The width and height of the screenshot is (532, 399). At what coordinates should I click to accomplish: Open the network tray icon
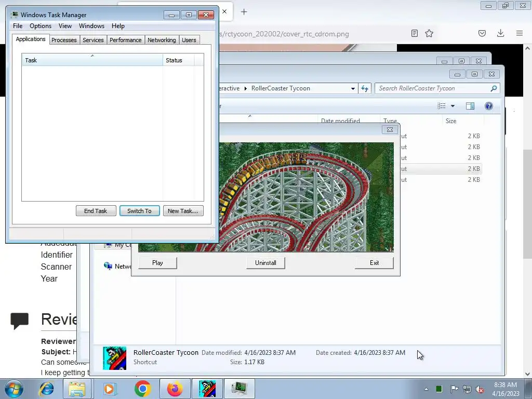coord(467,389)
